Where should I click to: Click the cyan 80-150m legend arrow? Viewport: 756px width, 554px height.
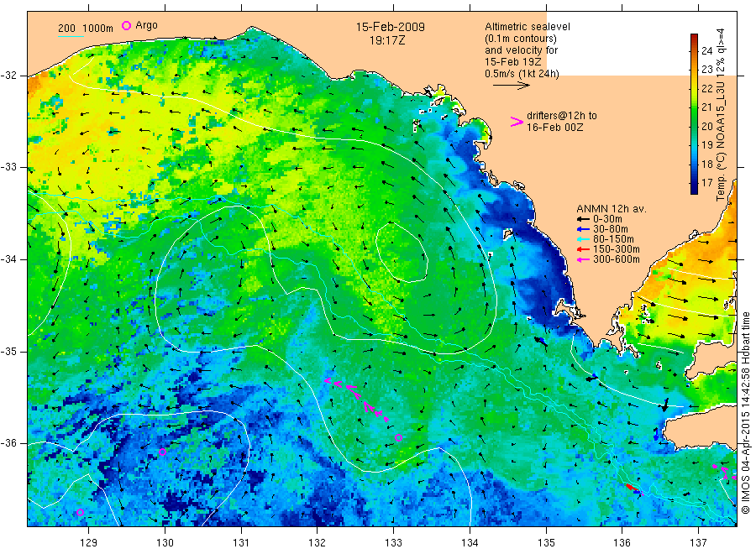[x=584, y=239]
